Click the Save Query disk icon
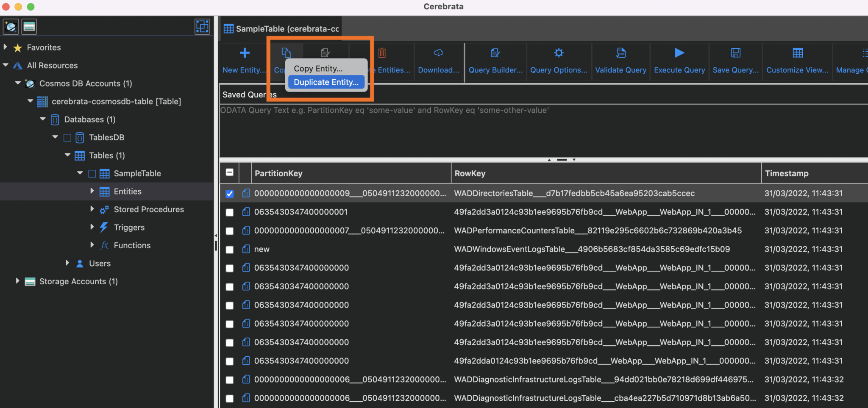The width and height of the screenshot is (868, 408). click(736, 53)
